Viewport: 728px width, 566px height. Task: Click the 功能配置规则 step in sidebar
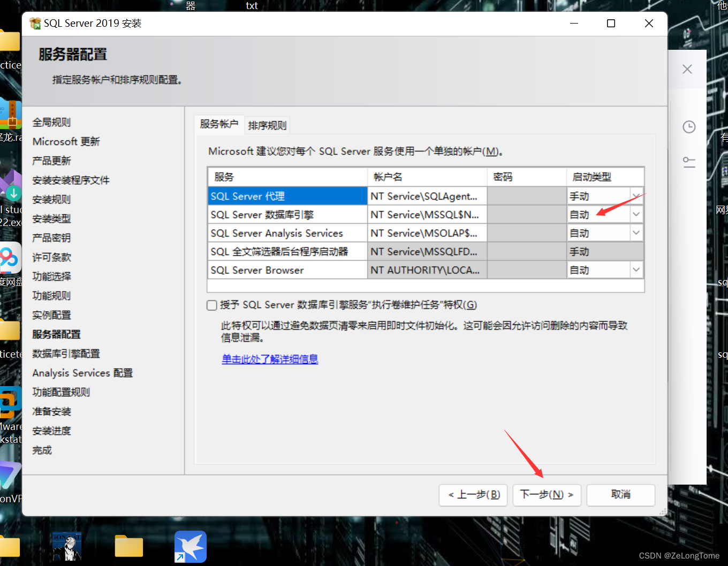click(x=61, y=392)
